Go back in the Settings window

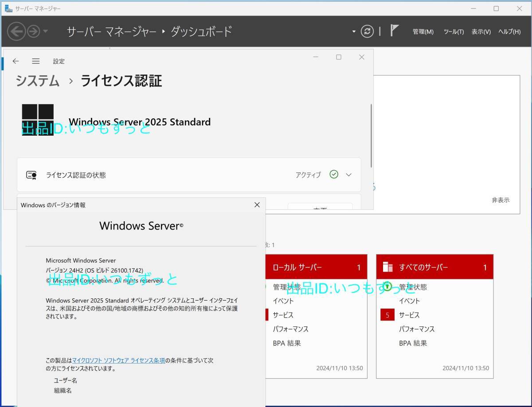coord(16,61)
